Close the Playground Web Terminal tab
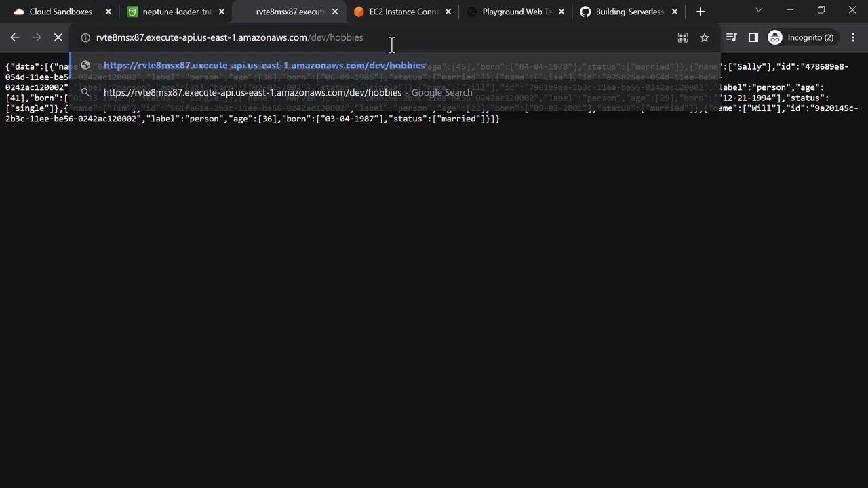868x488 pixels. pos(561,12)
